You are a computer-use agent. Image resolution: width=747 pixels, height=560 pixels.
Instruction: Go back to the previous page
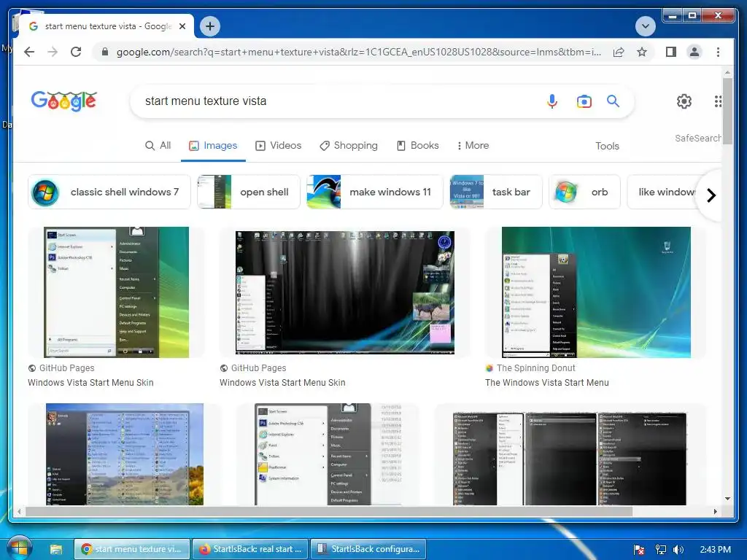pos(29,52)
